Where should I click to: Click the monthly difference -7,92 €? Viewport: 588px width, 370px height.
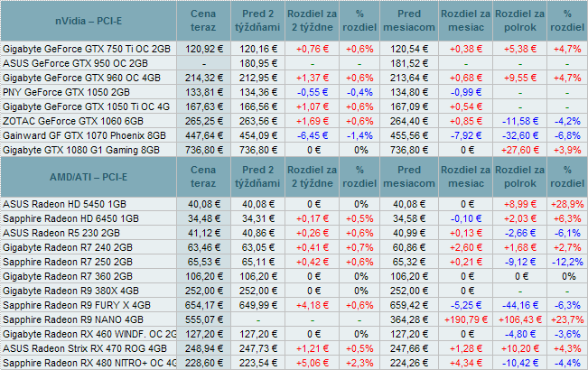point(466,135)
